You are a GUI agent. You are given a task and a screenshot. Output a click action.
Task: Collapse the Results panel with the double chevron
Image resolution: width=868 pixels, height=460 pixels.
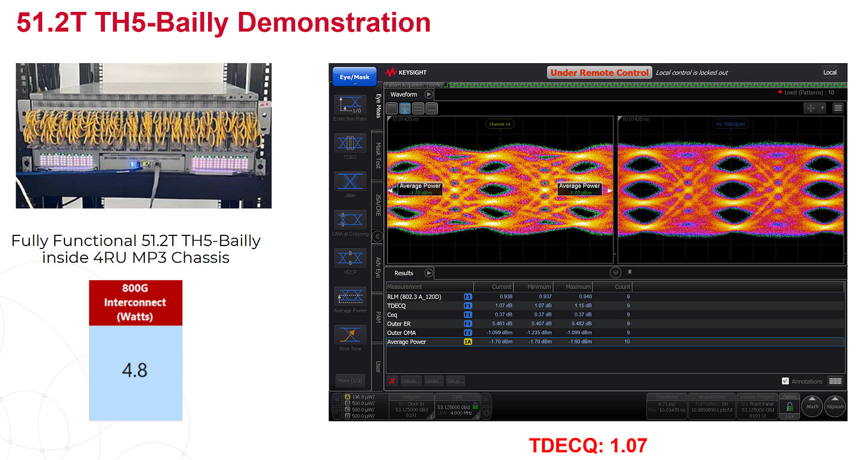pyautogui.click(x=615, y=272)
